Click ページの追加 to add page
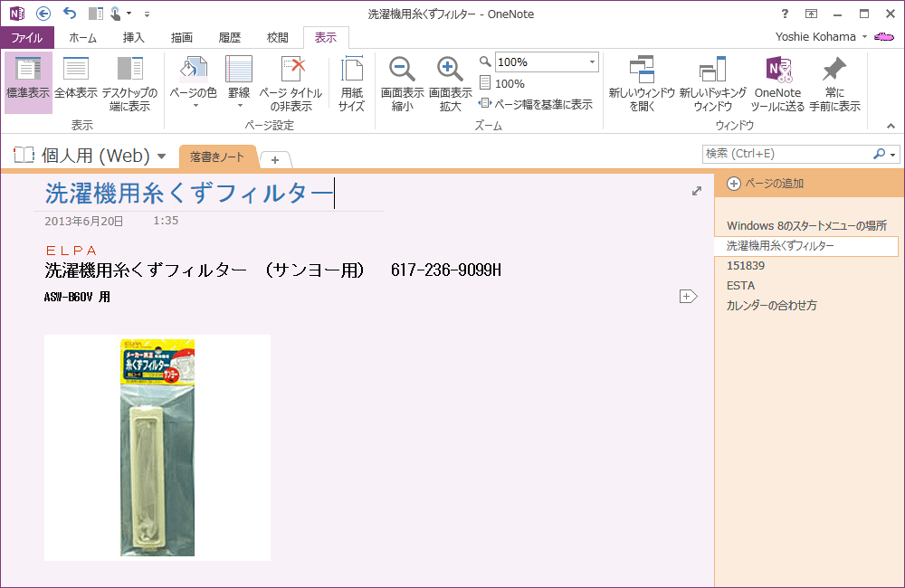The width and height of the screenshot is (905, 588). 766,184
